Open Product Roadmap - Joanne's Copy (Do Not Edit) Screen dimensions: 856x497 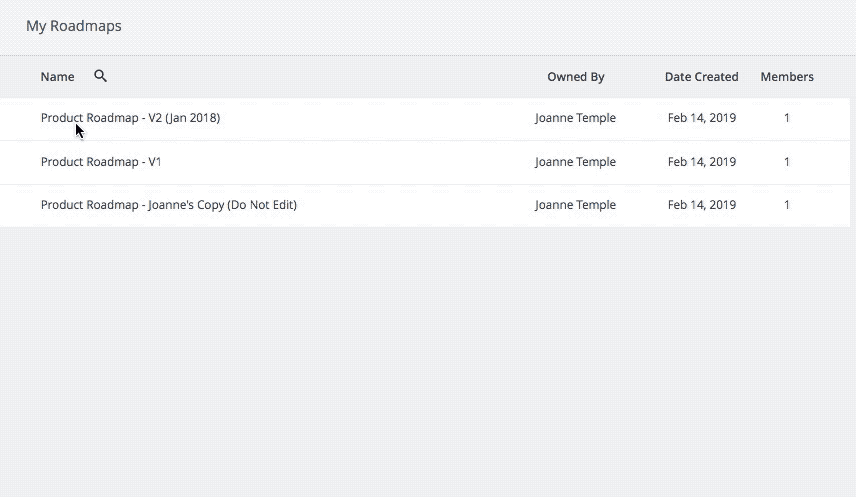click(x=168, y=205)
